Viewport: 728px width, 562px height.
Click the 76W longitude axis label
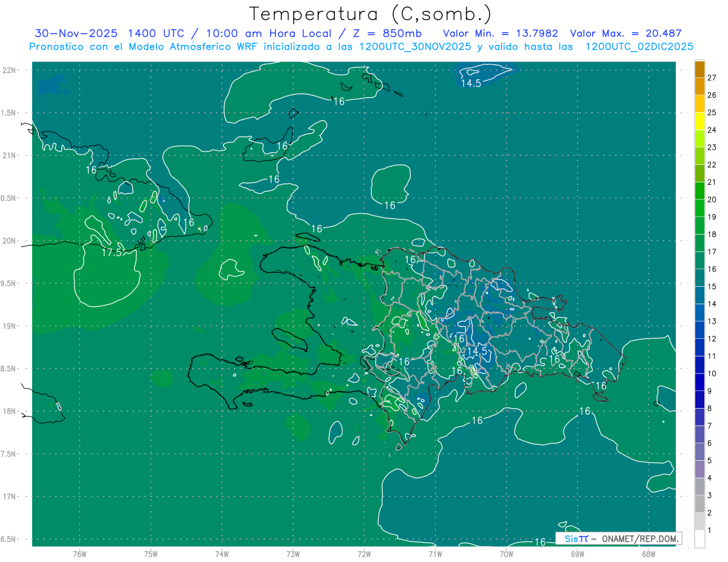pos(79,554)
